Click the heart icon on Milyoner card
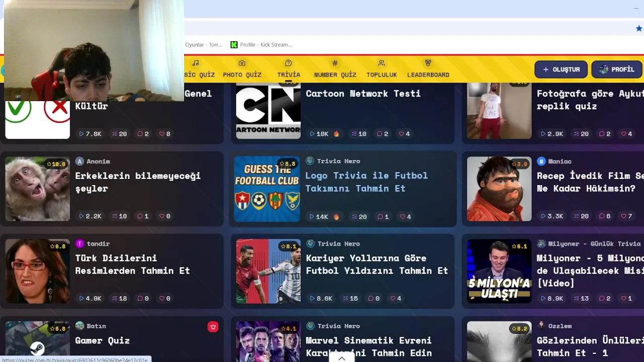This screenshot has height=362, width=644. click(624, 298)
